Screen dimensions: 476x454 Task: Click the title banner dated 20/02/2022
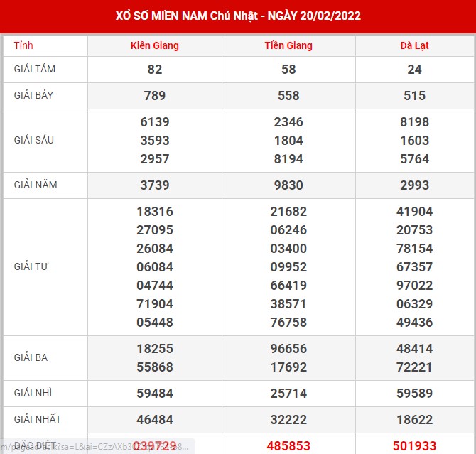[x=238, y=16]
